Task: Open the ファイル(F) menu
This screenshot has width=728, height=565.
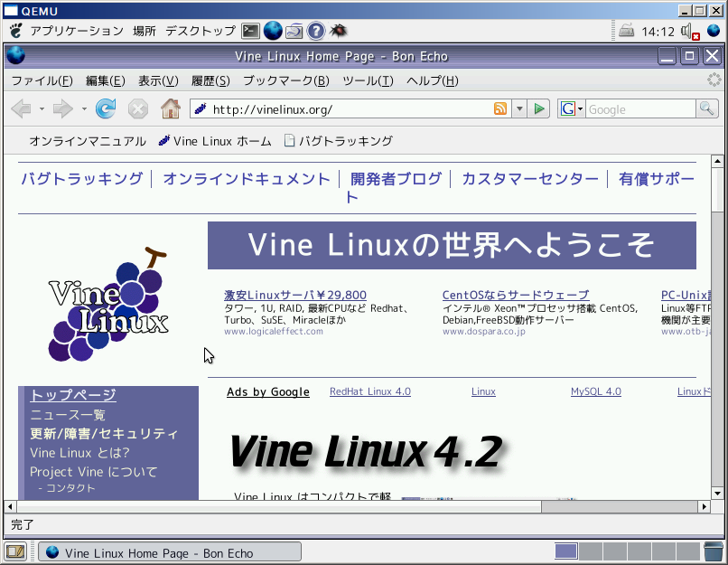Action: 42,80
